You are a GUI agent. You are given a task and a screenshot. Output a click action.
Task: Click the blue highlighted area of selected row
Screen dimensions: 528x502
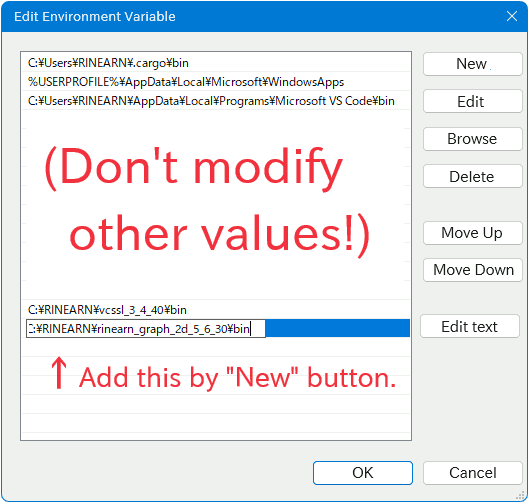tap(338, 328)
